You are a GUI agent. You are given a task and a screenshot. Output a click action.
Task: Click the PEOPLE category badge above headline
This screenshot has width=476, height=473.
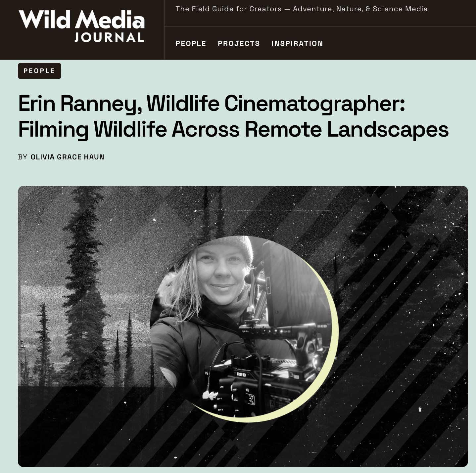39,71
